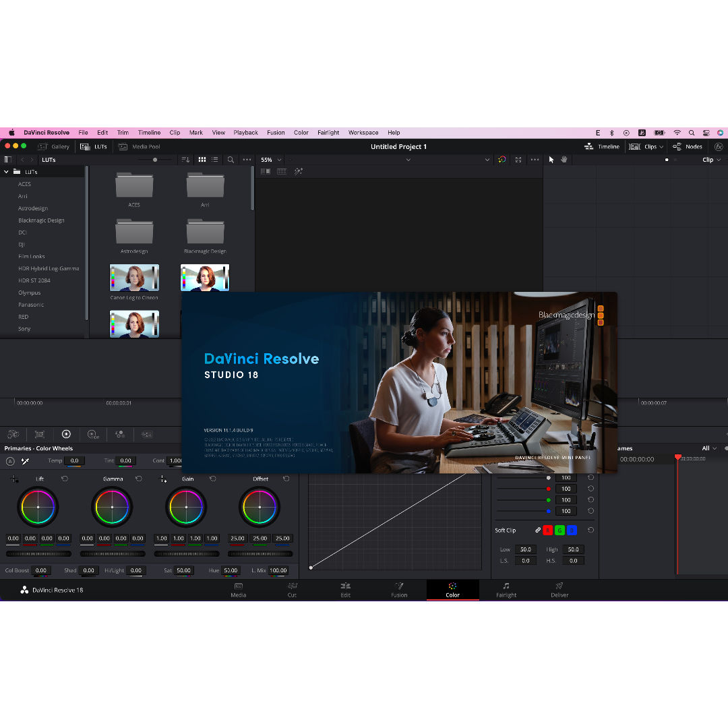Open viewer three-dot options menu
Screen dimensions: 728x728
pyautogui.click(x=535, y=160)
